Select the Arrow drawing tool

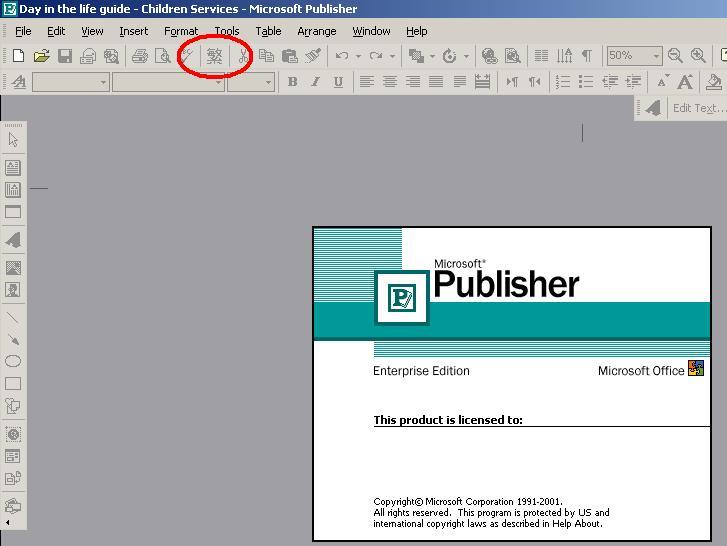[13, 340]
